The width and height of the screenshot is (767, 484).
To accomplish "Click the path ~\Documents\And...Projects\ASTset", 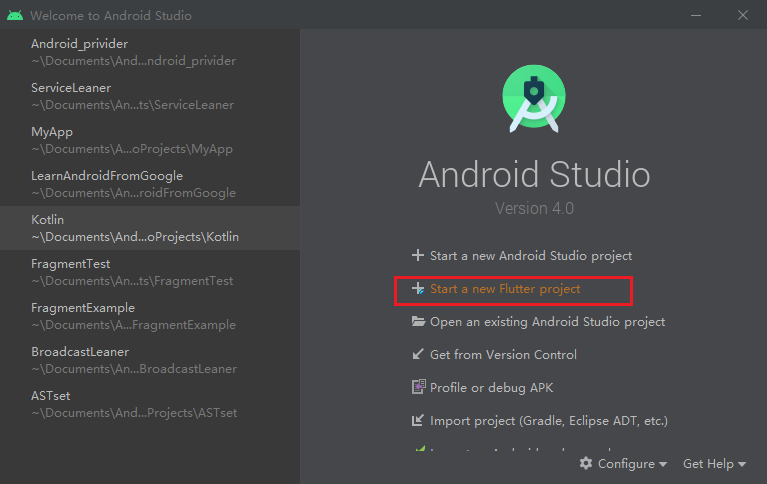I will coord(134,413).
